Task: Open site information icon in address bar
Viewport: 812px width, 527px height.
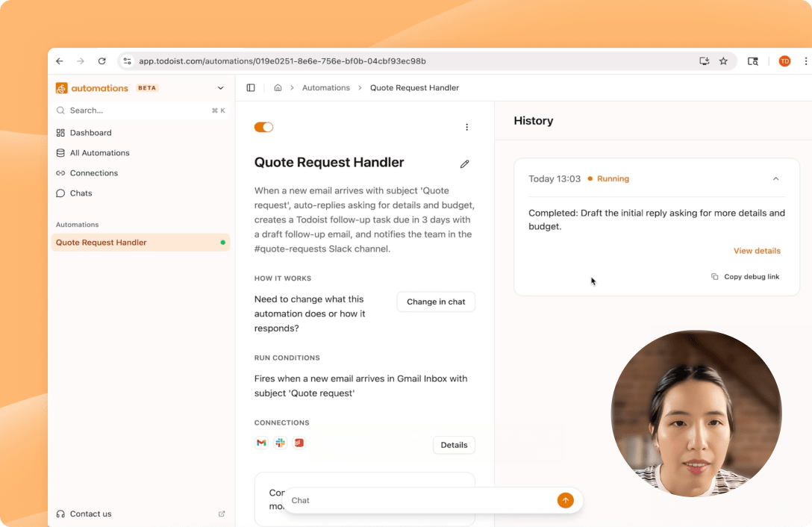Action: (128, 61)
